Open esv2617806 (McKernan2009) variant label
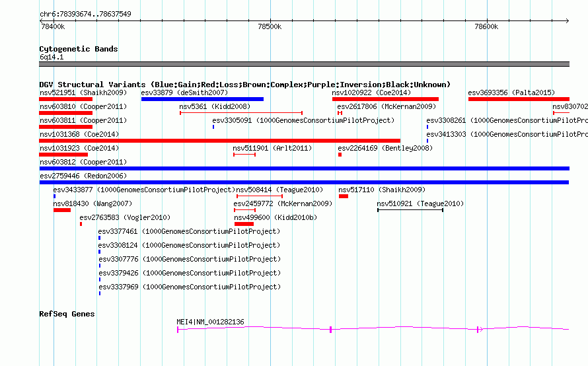The height and width of the screenshot is (366, 588). [x=386, y=106]
